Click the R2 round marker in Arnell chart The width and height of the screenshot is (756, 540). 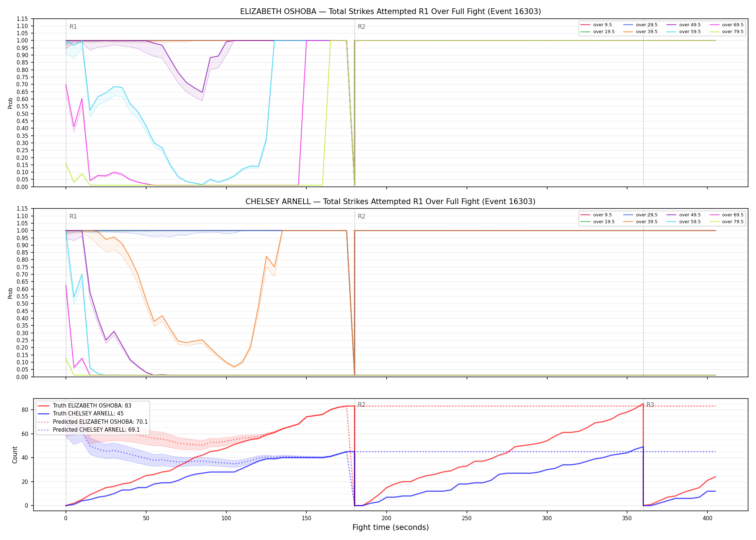point(361,216)
